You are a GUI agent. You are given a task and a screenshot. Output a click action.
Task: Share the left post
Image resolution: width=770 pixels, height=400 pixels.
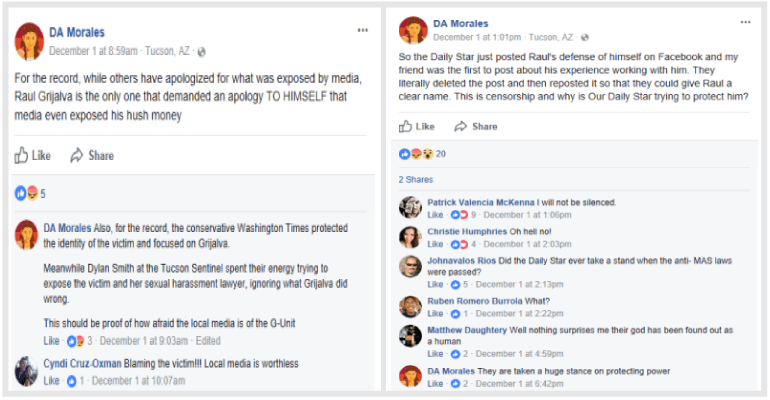[x=91, y=156]
